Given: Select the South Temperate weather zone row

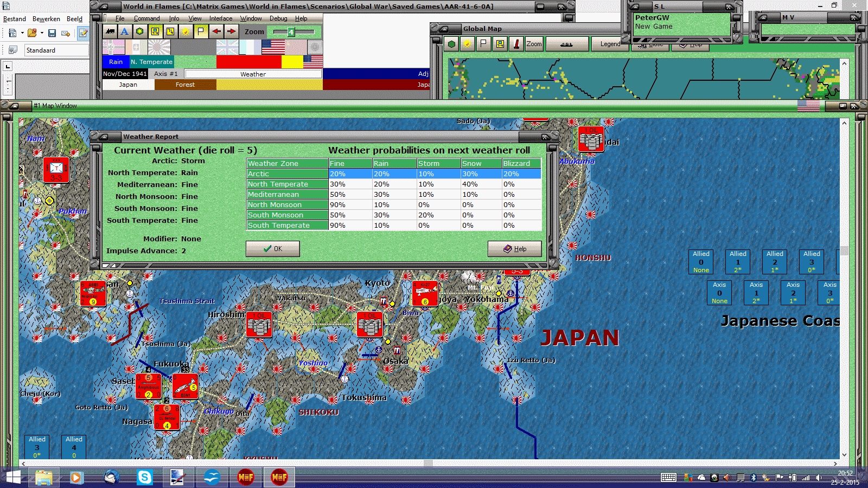Looking at the screenshot, I should [x=394, y=226].
